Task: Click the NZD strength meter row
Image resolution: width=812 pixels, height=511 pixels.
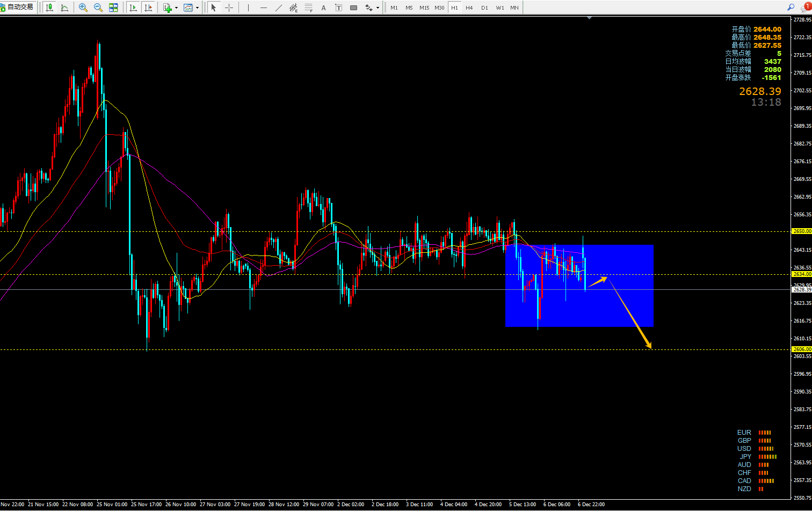Action: click(750, 489)
